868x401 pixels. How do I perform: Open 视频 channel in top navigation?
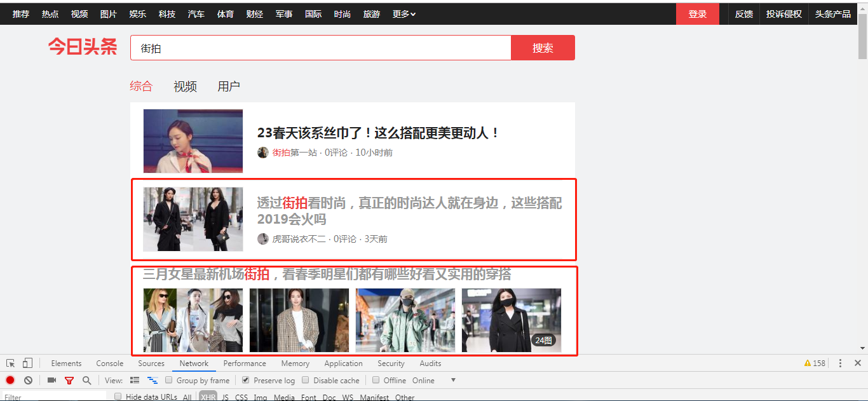79,14
